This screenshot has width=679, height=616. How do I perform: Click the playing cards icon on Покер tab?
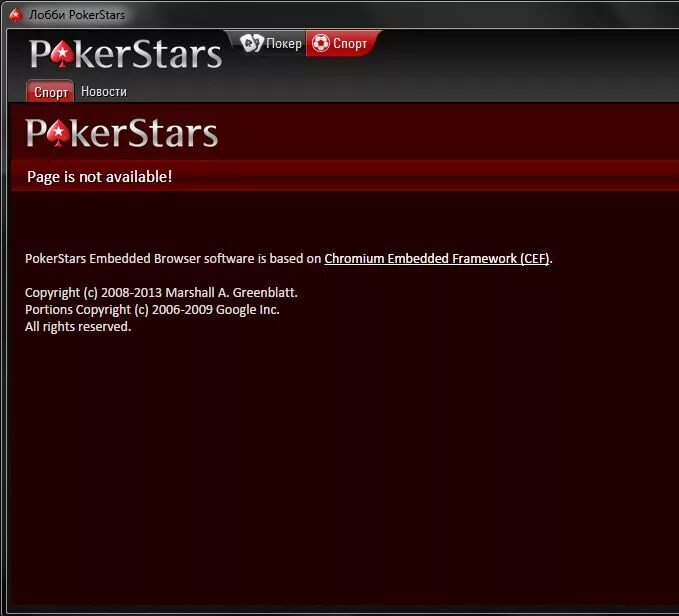pos(252,43)
